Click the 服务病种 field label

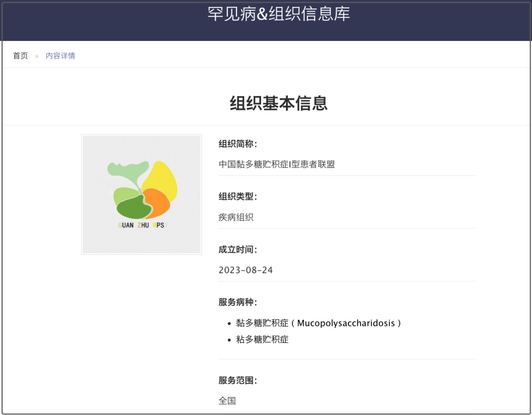[238, 302]
